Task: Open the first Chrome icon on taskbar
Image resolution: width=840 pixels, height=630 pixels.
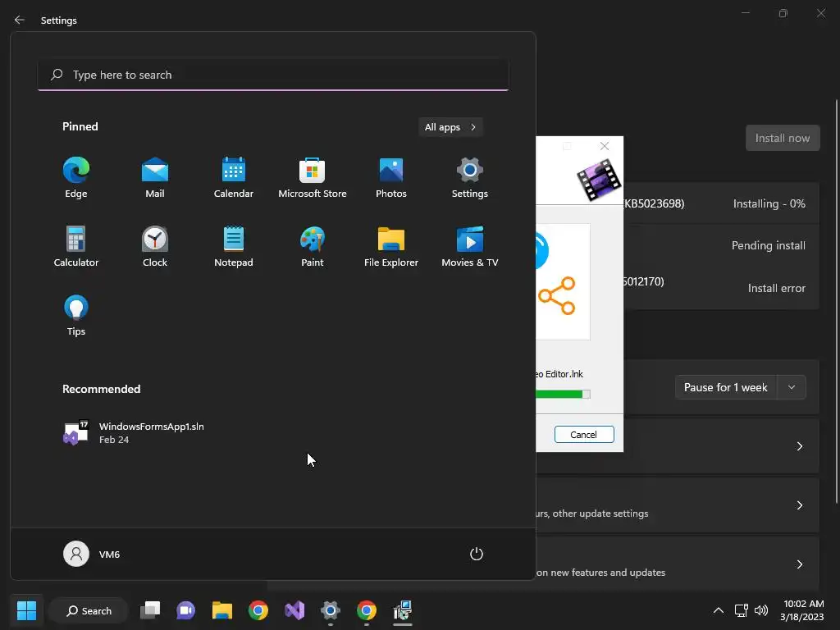Action: pyautogui.click(x=258, y=610)
